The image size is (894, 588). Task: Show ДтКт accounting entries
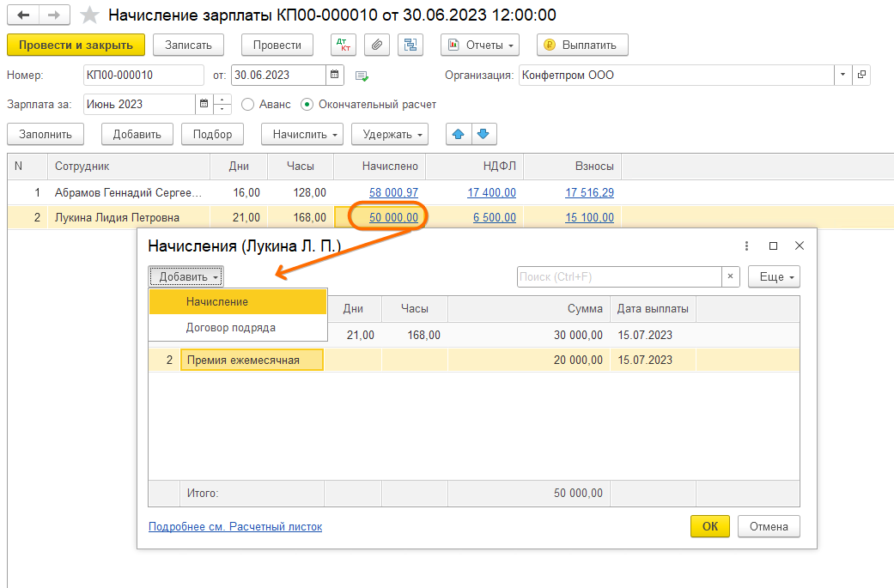(344, 45)
